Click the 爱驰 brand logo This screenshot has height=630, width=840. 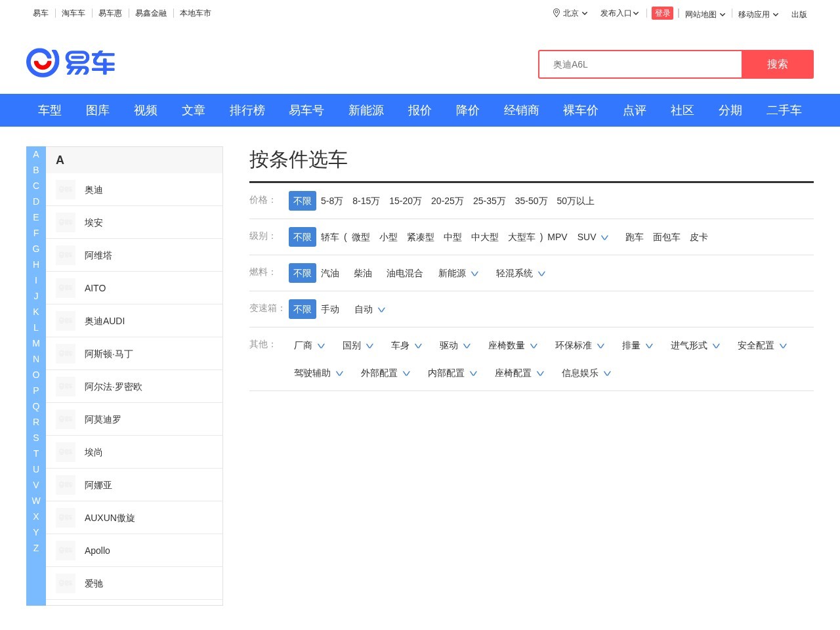(64, 583)
